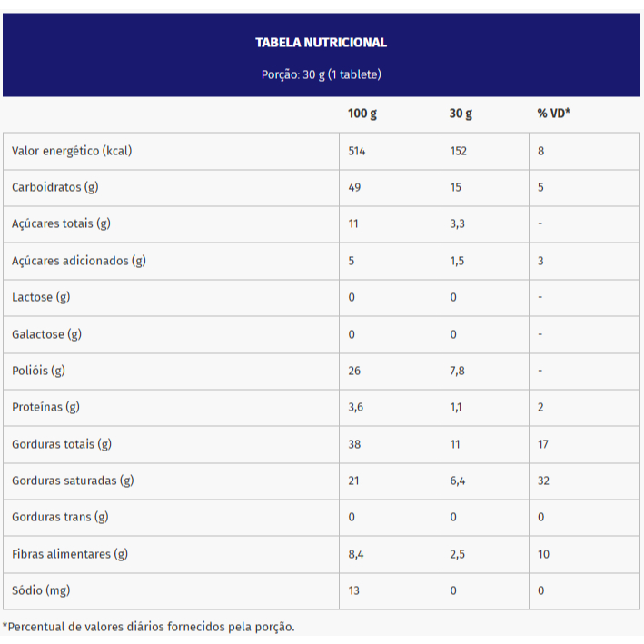Click the "Carboidratos (g)" row label
The width and height of the screenshot is (644, 644).
tap(54, 187)
